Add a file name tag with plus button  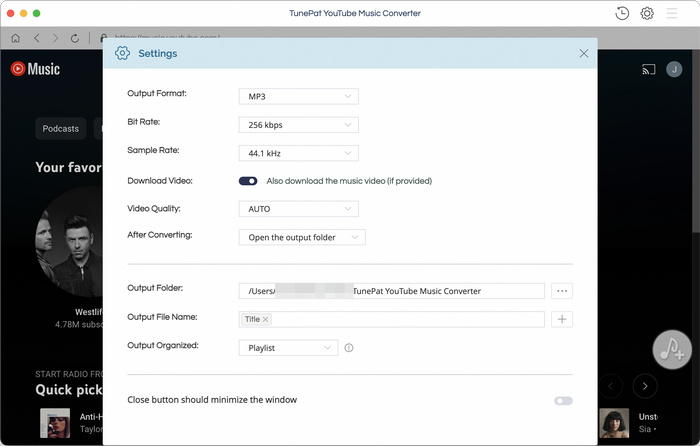[562, 319]
